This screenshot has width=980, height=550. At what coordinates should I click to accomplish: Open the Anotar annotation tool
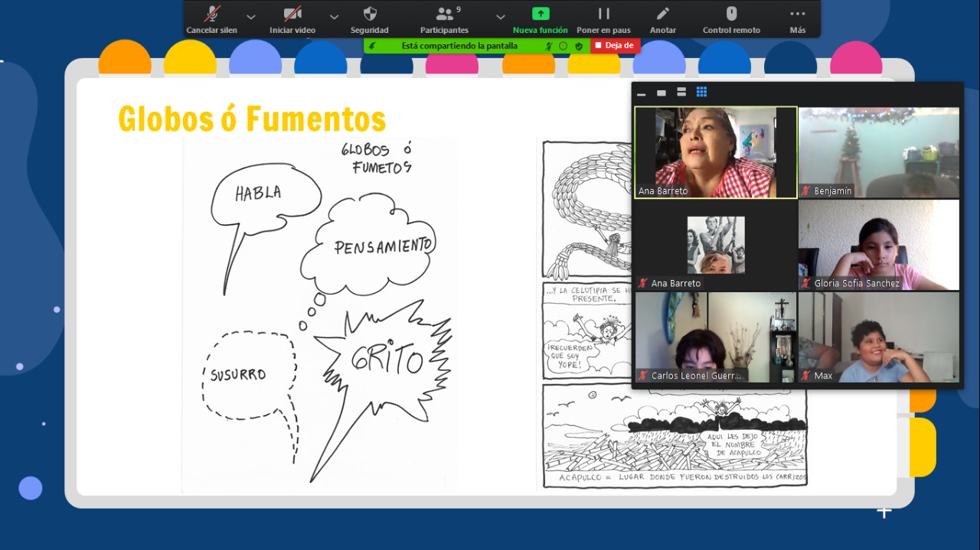663,19
